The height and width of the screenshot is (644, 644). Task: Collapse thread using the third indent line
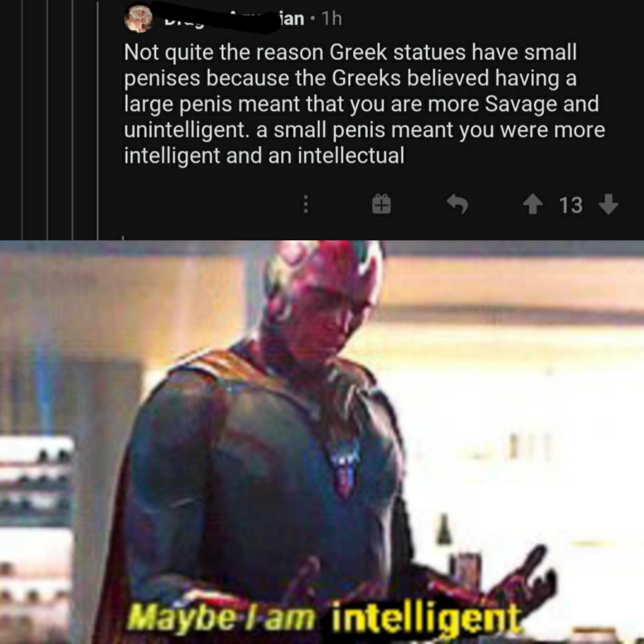pos(73,120)
